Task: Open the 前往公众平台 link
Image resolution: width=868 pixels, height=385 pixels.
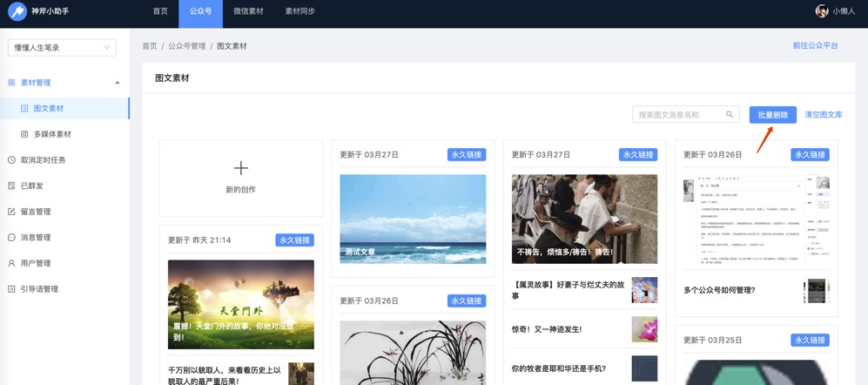Action: click(816, 45)
